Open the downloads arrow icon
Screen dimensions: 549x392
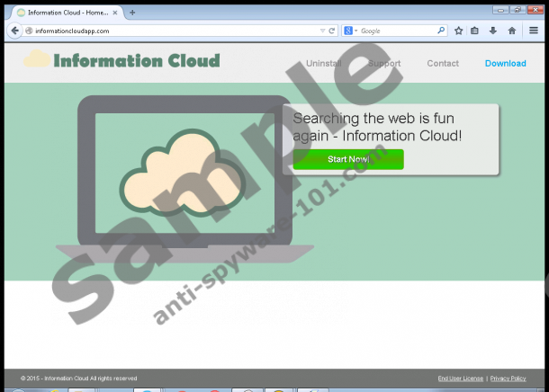pos(492,31)
